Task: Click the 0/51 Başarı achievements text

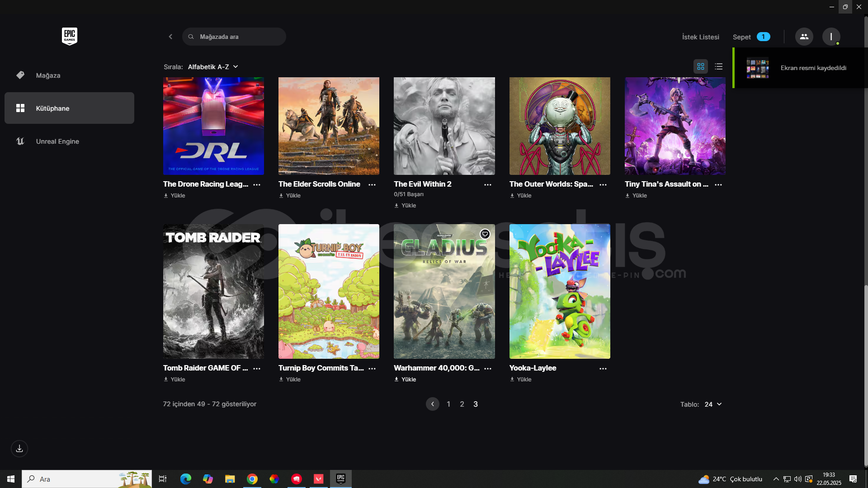Action: click(x=409, y=194)
